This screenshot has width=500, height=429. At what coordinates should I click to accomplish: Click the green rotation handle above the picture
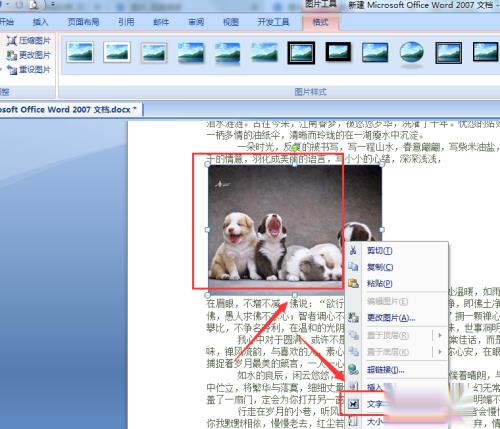click(295, 148)
